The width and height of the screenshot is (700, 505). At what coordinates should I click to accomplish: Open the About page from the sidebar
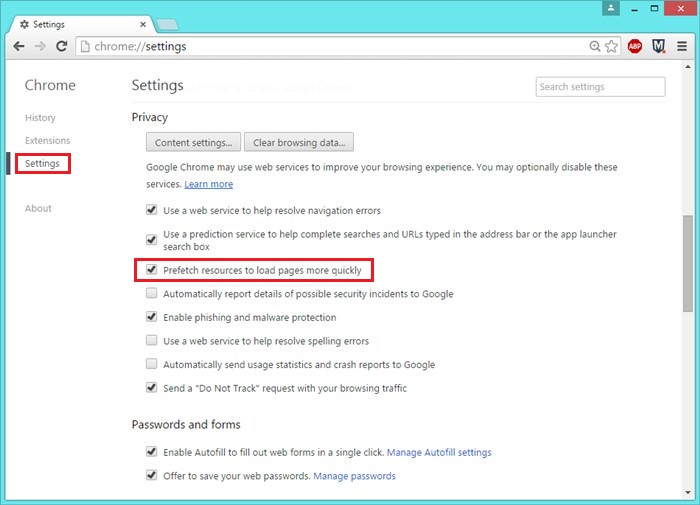pyautogui.click(x=38, y=208)
